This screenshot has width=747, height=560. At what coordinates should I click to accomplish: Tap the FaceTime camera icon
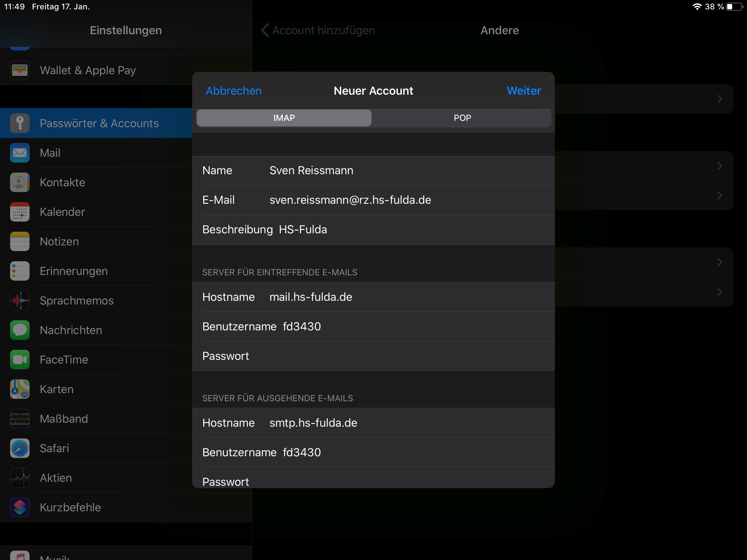click(x=19, y=360)
